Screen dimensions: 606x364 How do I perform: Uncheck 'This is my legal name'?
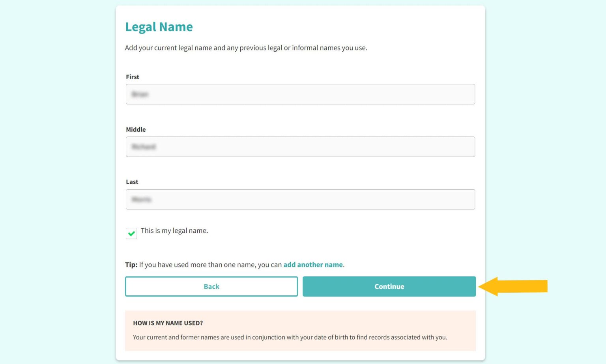tap(131, 233)
